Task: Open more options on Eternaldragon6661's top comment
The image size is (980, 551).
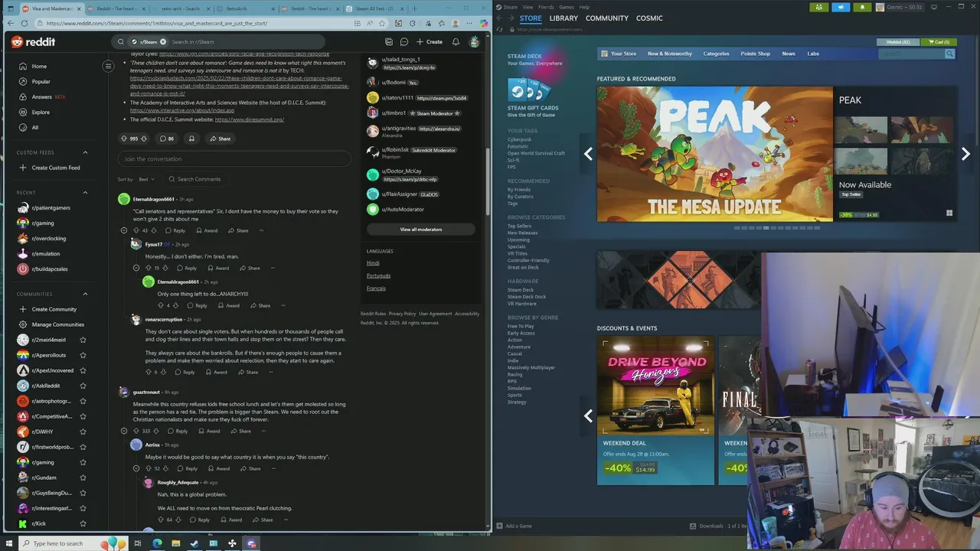Action: (x=263, y=230)
